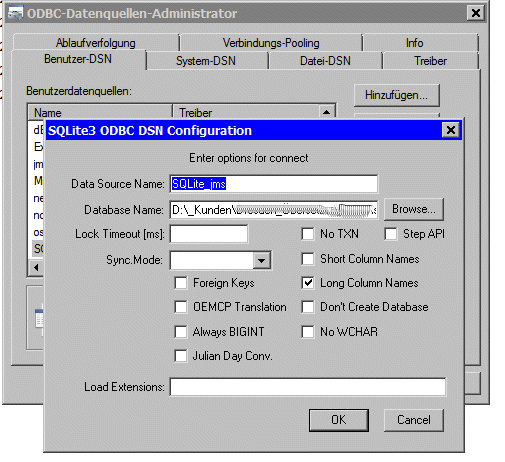Image resolution: width=505 pixels, height=462 pixels.
Task: Focus the Lock Timeout input field
Action: click(x=209, y=234)
